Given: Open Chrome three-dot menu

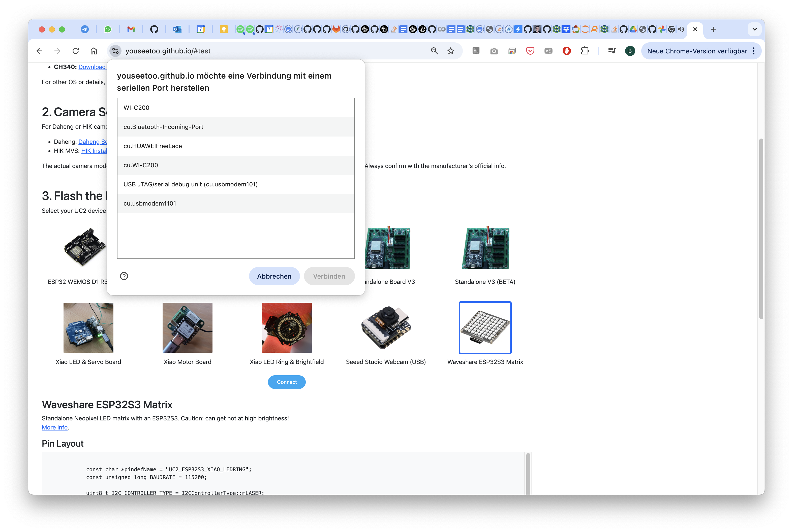Looking at the screenshot, I should pos(754,51).
